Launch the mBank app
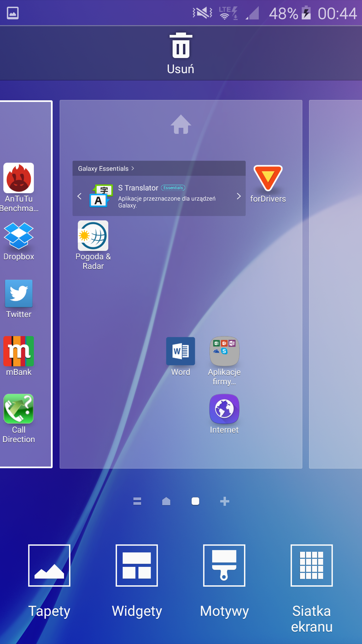The width and height of the screenshot is (362, 644). pyautogui.click(x=19, y=351)
